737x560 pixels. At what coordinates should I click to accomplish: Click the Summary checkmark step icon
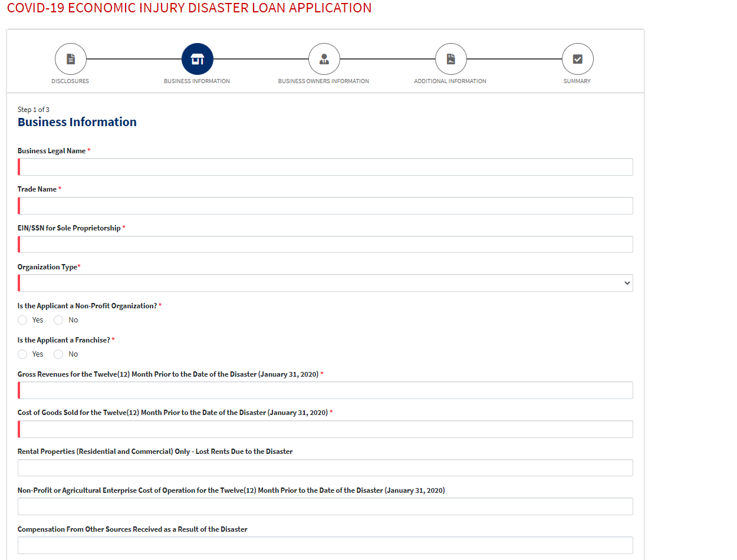[577, 59]
